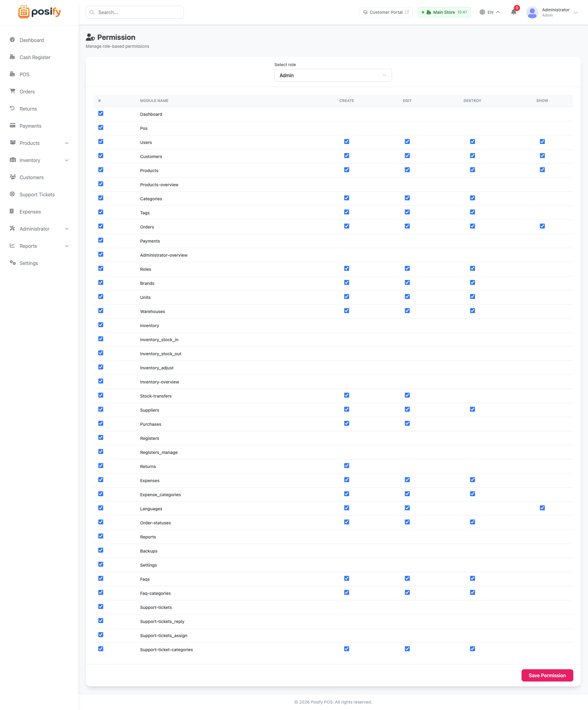This screenshot has width=588, height=710.
Task: Open the Dashboard menu item
Action: click(x=39, y=40)
